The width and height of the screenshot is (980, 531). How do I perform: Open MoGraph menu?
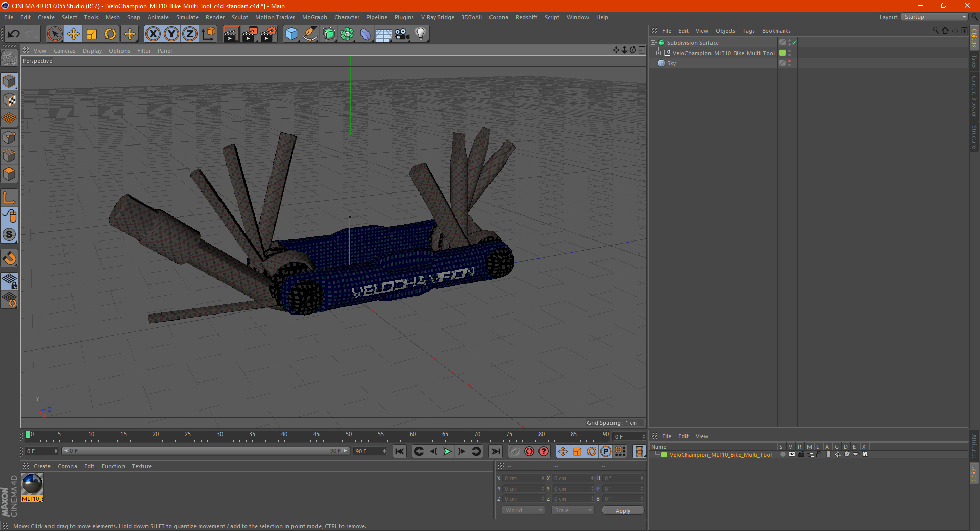314,17
